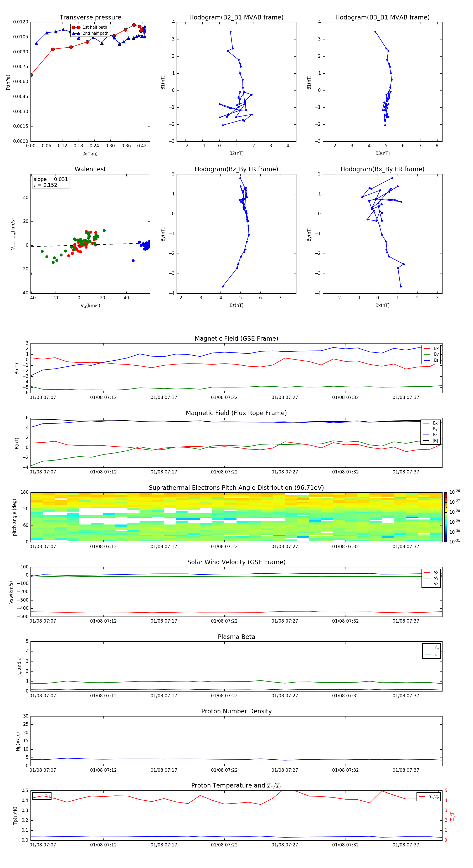The image size is (473, 868).
Task: Click the "Hodogram(B2_B1 MVAB frame)" title
Action: point(236,18)
